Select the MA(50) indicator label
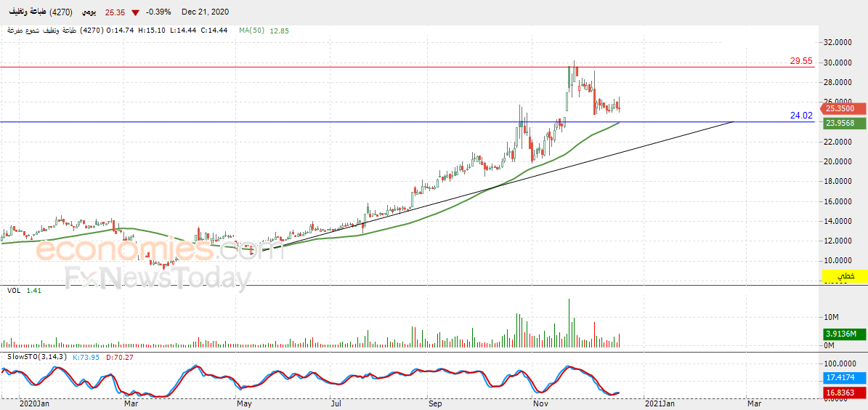The height and width of the screenshot is (410, 868). pyautogui.click(x=253, y=31)
